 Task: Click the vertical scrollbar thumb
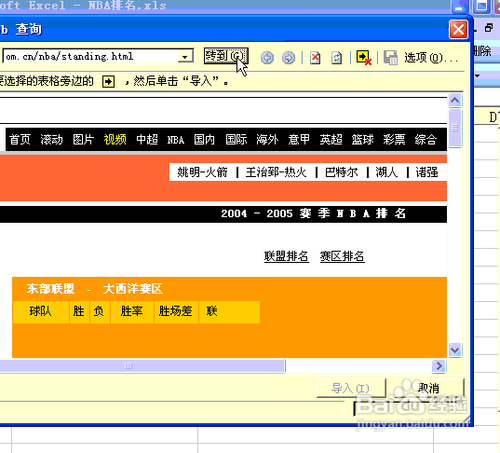click(x=455, y=128)
